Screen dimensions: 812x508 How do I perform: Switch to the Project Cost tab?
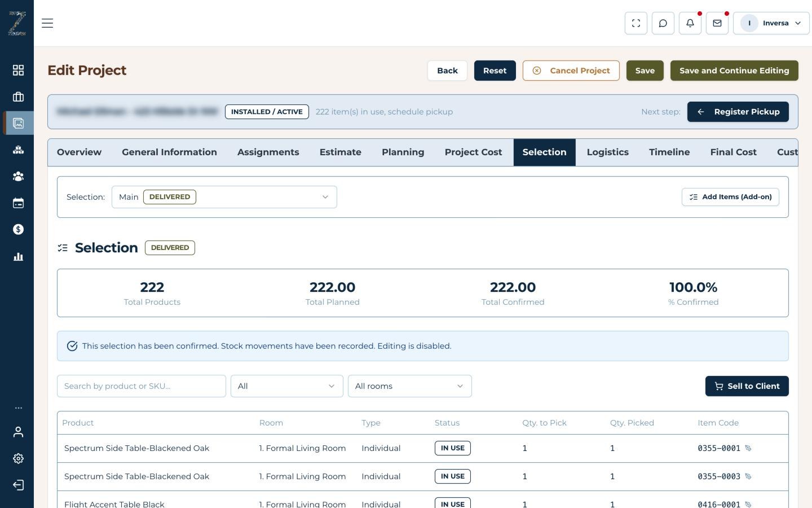pos(473,152)
